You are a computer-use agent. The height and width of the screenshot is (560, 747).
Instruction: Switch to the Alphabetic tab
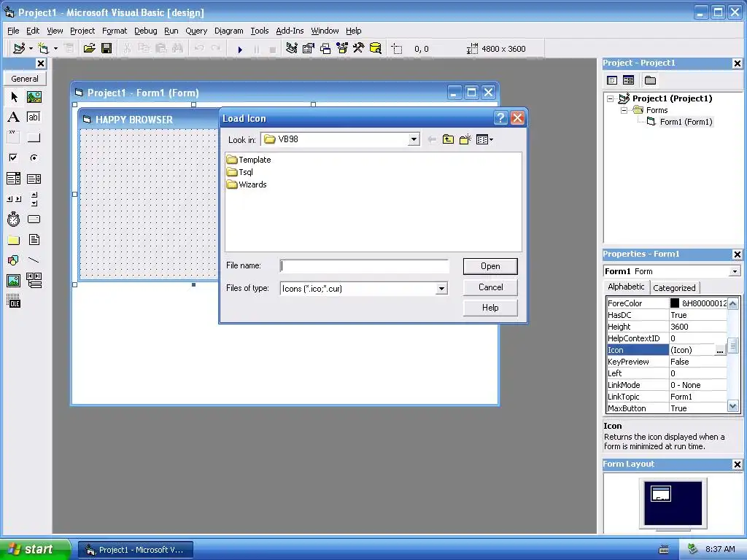pos(626,287)
